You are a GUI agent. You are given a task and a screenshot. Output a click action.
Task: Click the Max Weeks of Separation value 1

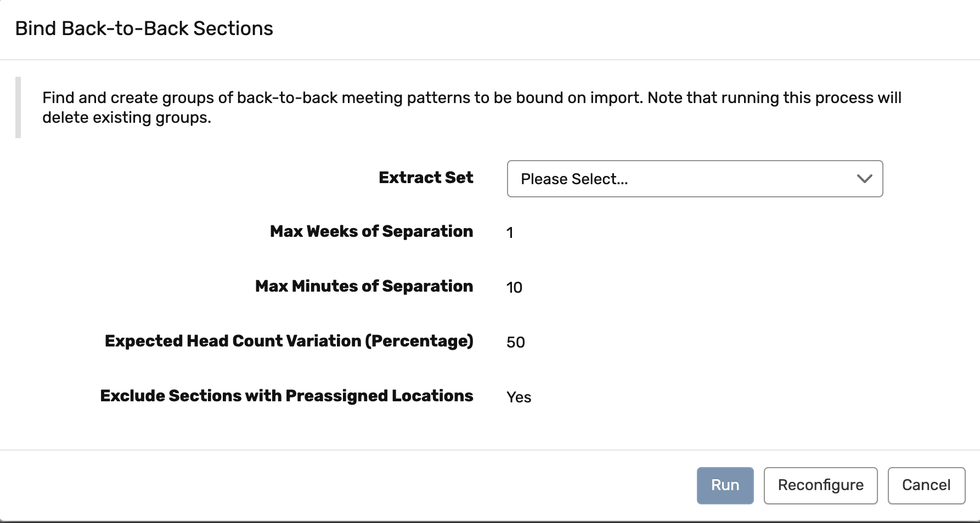pyautogui.click(x=510, y=233)
